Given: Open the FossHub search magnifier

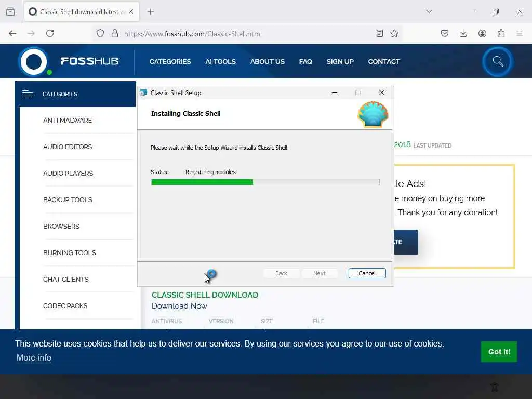Looking at the screenshot, I should point(498,61).
